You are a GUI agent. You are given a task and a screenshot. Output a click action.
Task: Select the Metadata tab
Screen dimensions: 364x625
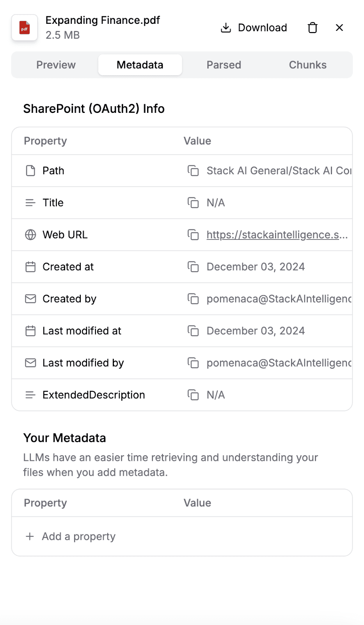pos(140,65)
